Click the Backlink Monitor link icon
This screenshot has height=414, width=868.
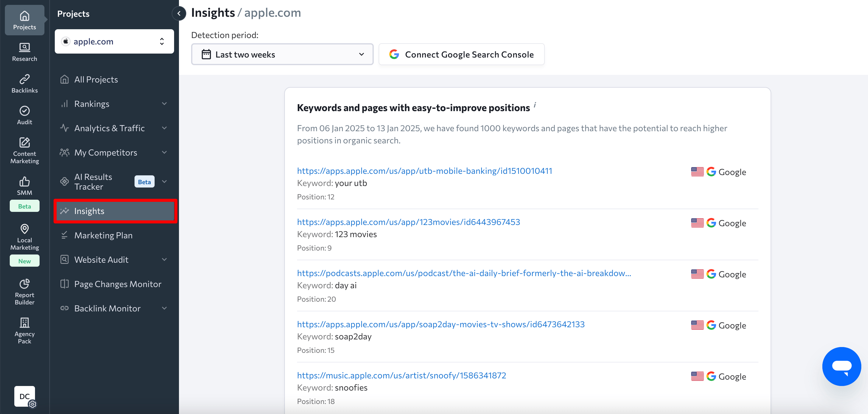(x=64, y=308)
